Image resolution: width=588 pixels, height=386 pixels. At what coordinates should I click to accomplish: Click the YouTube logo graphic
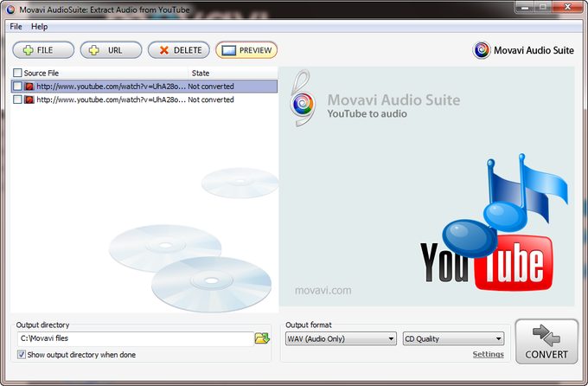[x=487, y=263]
